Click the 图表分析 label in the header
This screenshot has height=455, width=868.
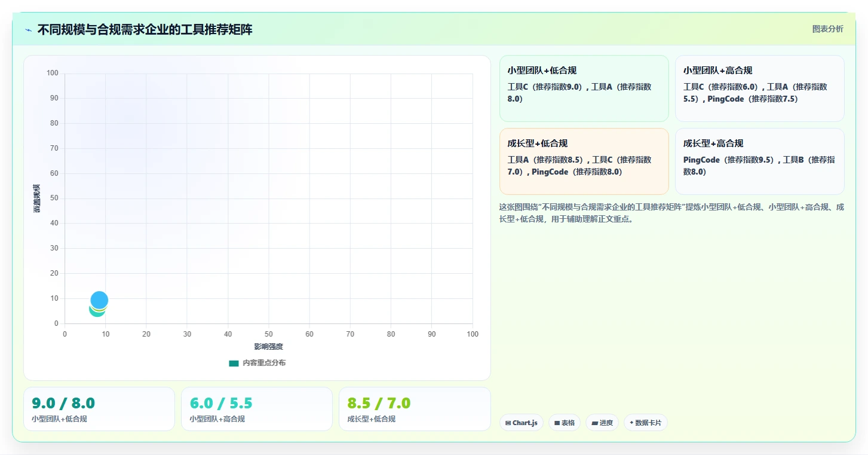[x=827, y=29]
